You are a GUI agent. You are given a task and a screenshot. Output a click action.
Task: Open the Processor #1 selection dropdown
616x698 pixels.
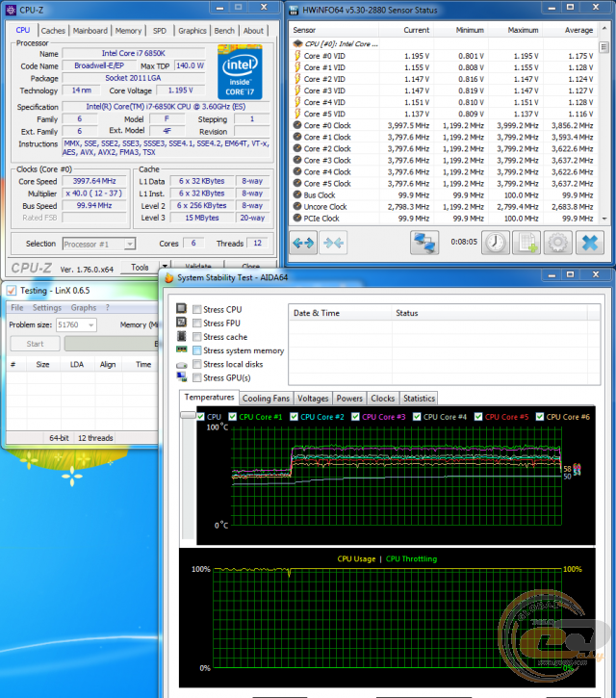[x=130, y=244]
